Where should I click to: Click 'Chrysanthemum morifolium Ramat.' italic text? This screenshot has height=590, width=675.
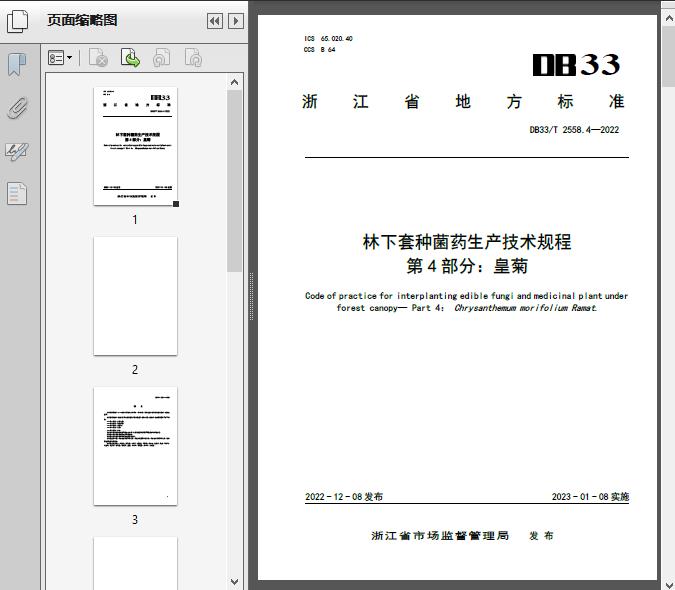526,308
